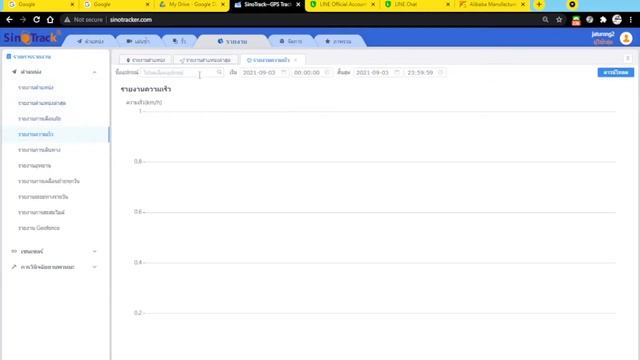Click the clock icon of end time 23:59:59

click(x=440, y=72)
